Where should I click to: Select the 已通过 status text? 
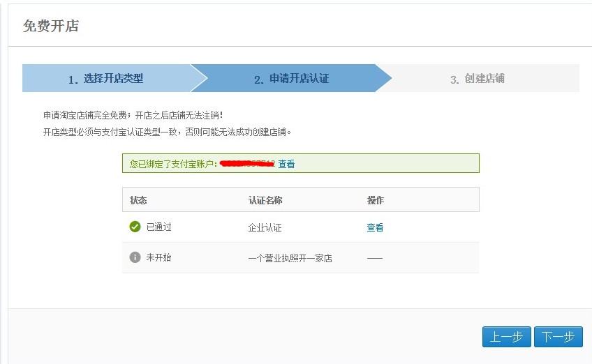point(158,227)
